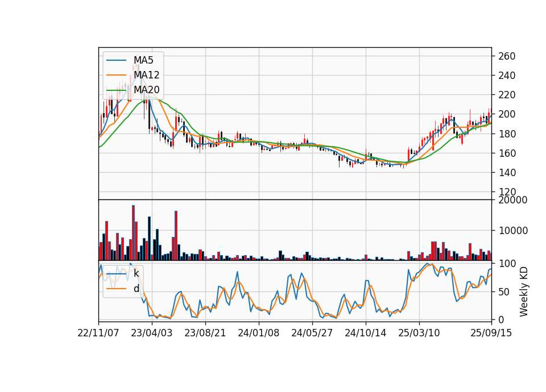This screenshot has width=546, height=392.
Task: Click the 22/11/07 date label
Action: click(98, 333)
